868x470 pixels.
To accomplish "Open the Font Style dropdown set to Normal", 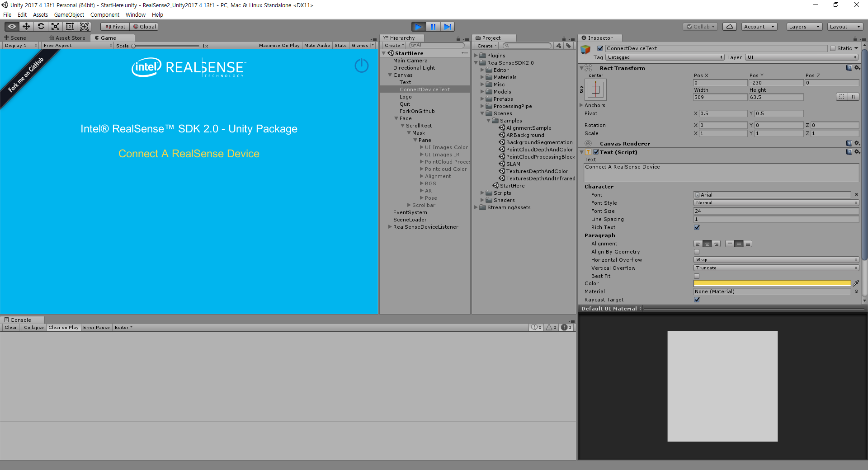I will point(775,202).
